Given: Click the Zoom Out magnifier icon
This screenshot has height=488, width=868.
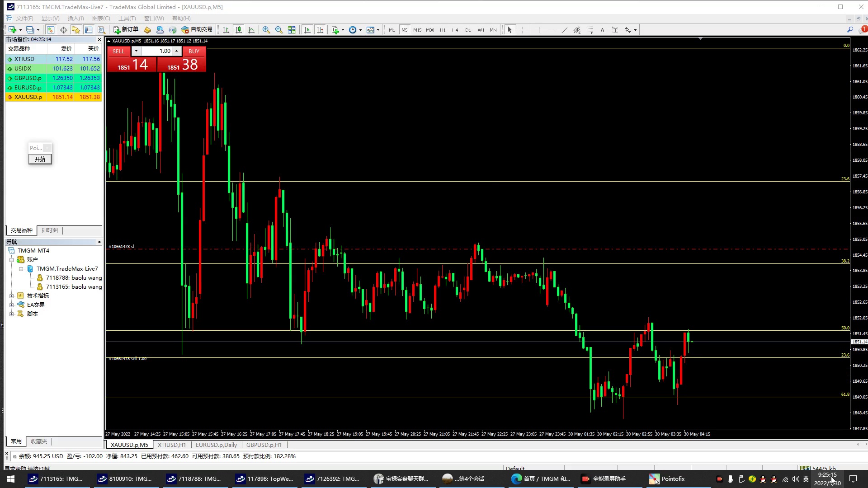Looking at the screenshot, I should [x=279, y=30].
